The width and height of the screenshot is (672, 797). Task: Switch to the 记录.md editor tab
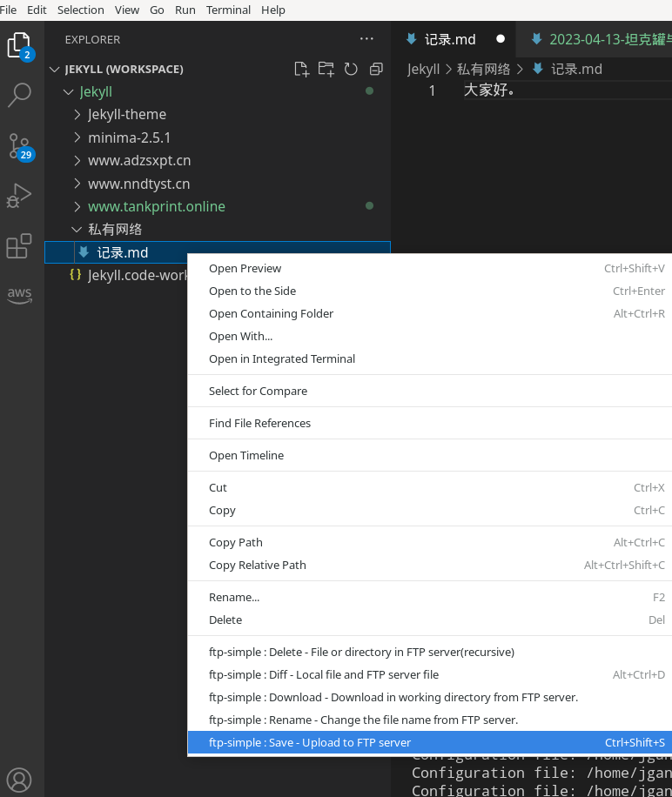click(453, 39)
